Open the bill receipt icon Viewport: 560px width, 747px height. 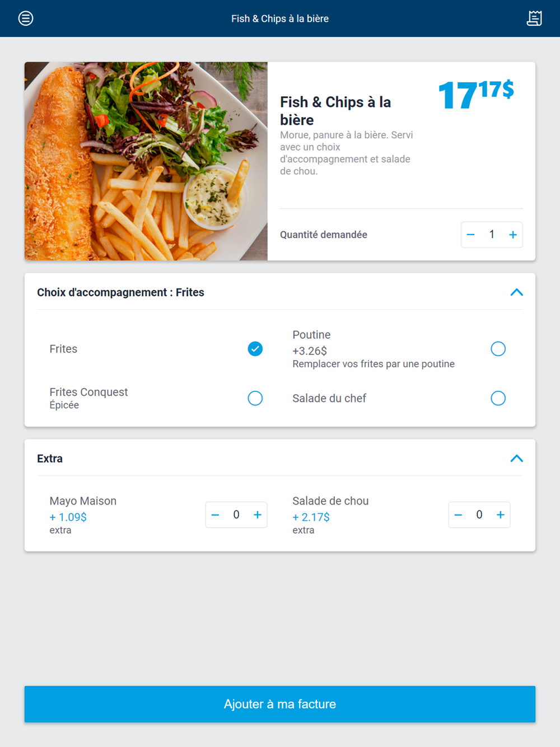[x=534, y=18]
